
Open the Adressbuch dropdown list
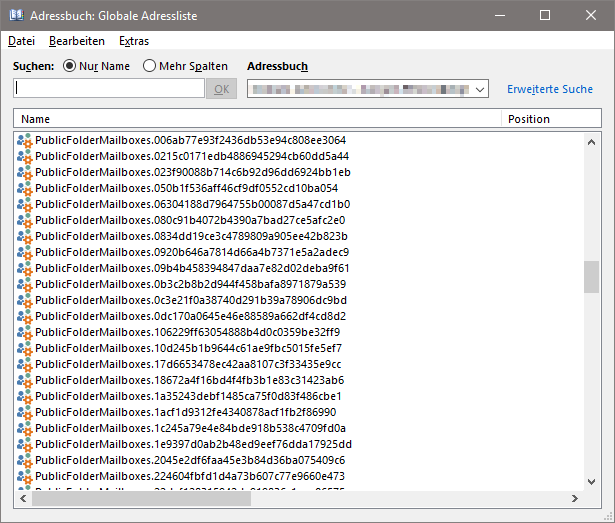click(x=481, y=90)
